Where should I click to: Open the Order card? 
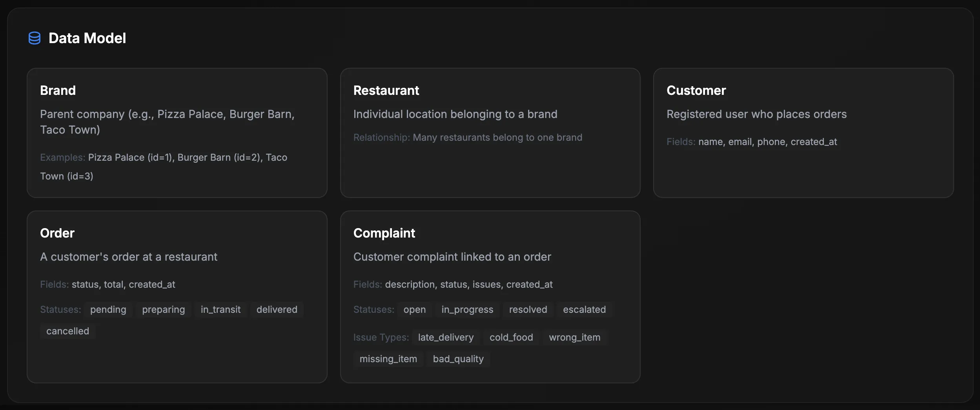point(177,297)
